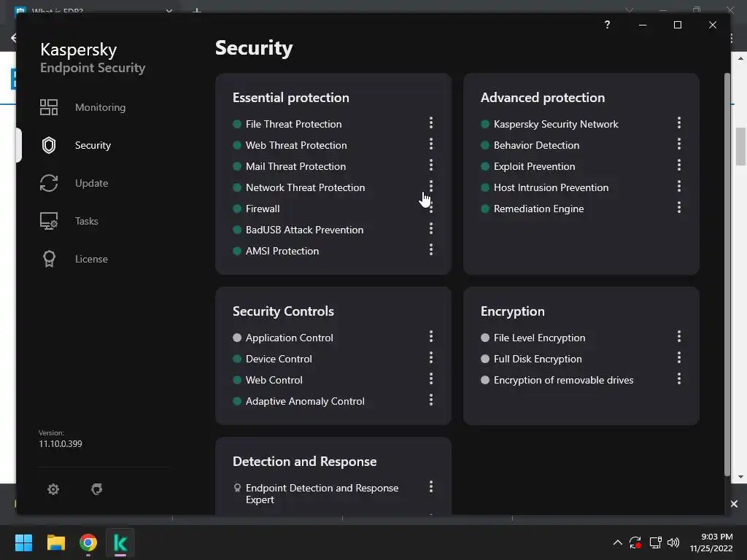Viewport: 747px width, 560px height.
Task: Click the Monitoring grid icon
Action: (49, 107)
